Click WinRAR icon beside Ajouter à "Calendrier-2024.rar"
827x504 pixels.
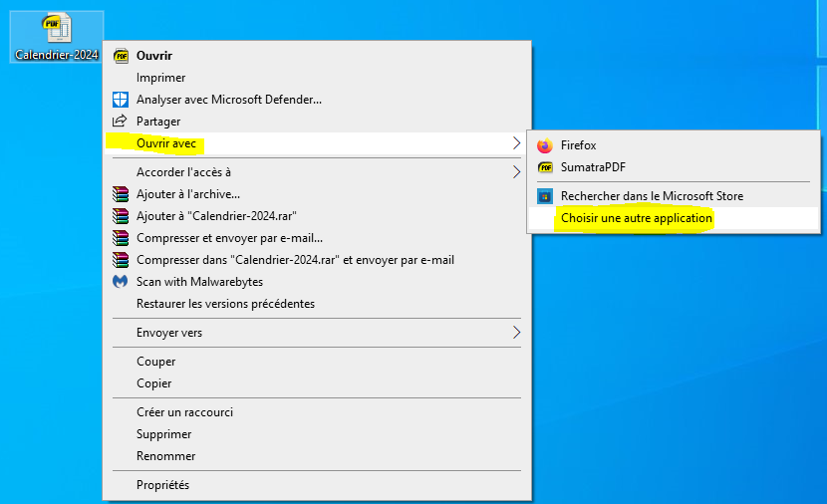point(121,215)
